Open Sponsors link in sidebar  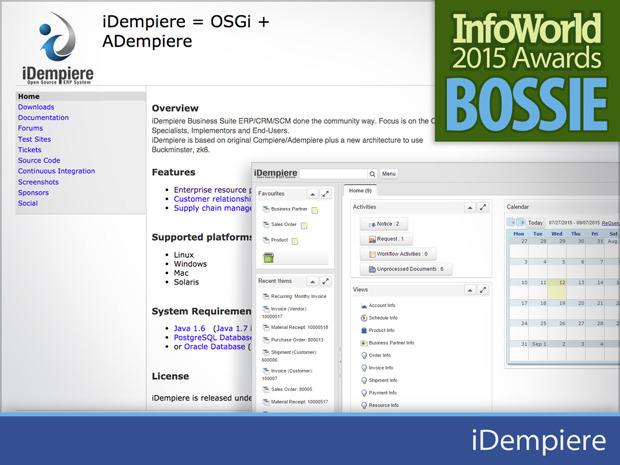33,193
